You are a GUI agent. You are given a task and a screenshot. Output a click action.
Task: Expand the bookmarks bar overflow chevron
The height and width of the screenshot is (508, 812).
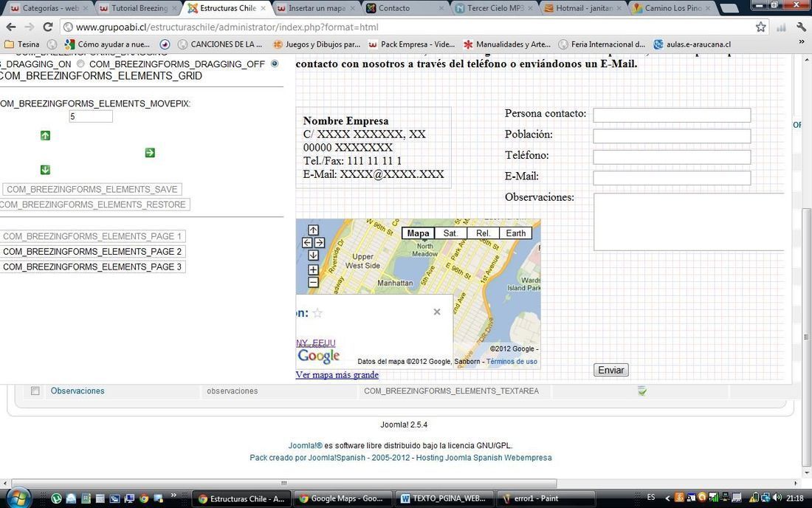coord(802,42)
